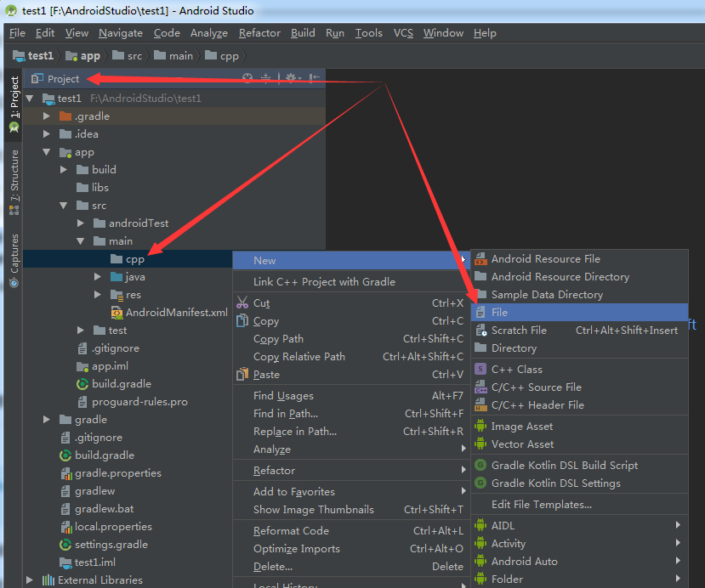Viewport: 705px width, 588px height.
Task: Collapse the main folder
Action: (81, 240)
